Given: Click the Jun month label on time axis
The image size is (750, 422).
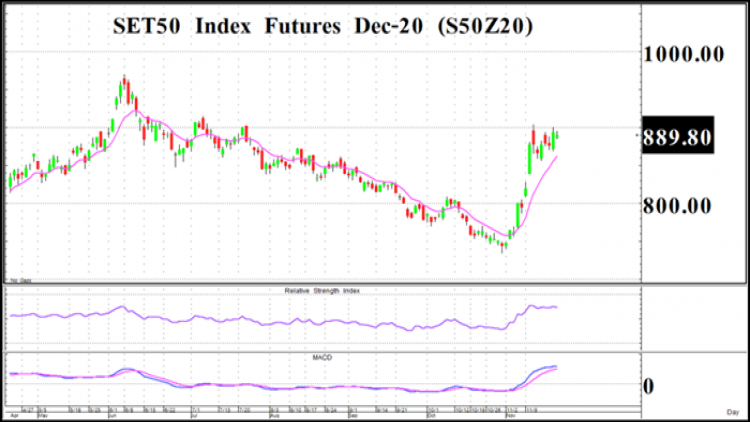Looking at the screenshot, I should 113,416.
